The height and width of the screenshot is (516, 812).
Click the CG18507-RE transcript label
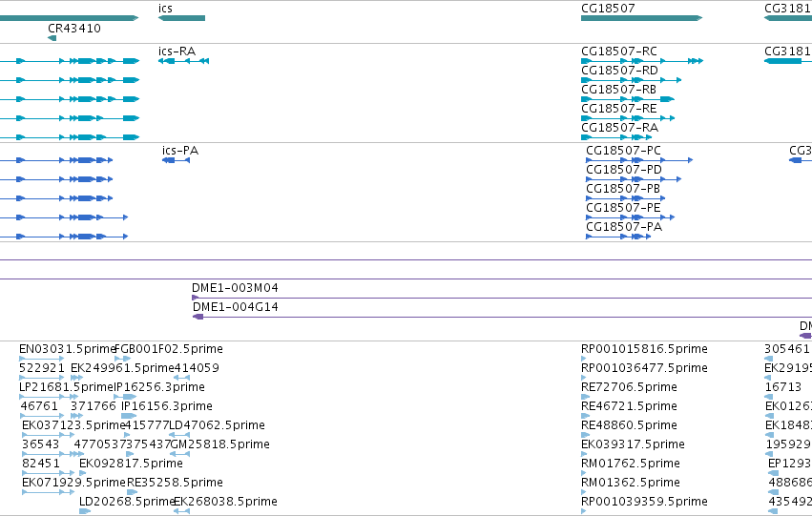tap(619, 109)
